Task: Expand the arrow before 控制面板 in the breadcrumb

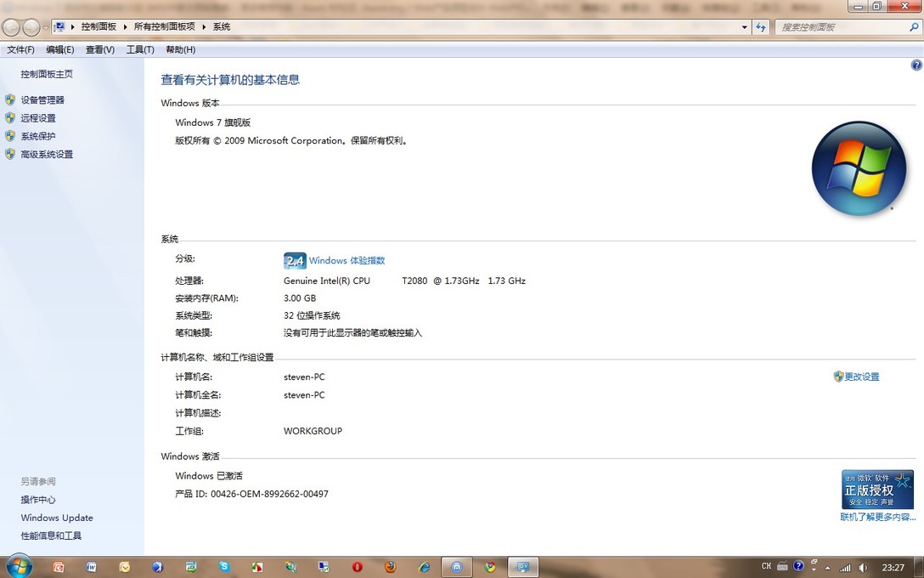Action: (x=73, y=27)
